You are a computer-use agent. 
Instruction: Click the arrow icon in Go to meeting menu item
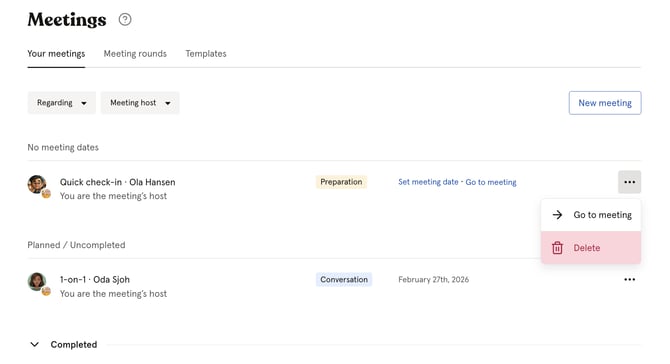pyautogui.click(x=557, y=215)
